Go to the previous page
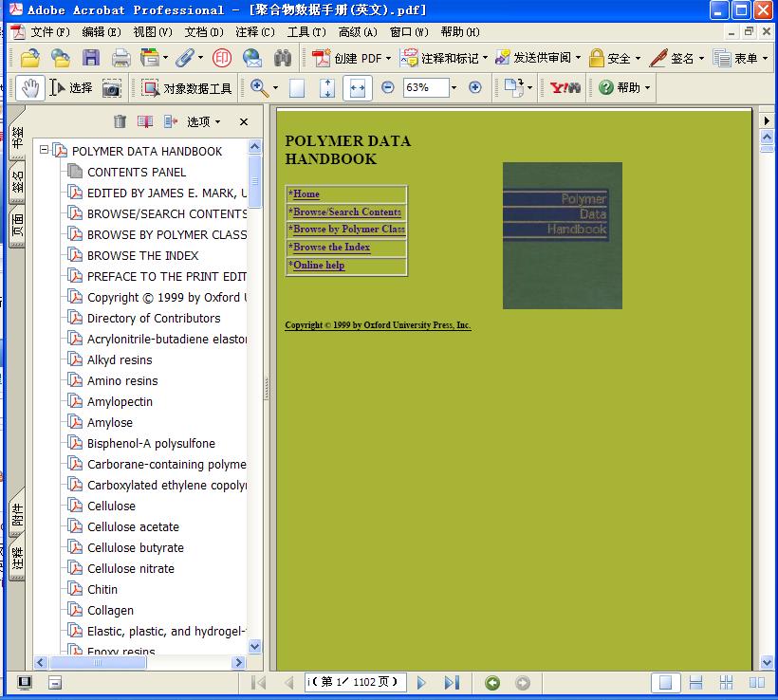The width and height of the screenshot is (778, 700). [x=288, y=683]
